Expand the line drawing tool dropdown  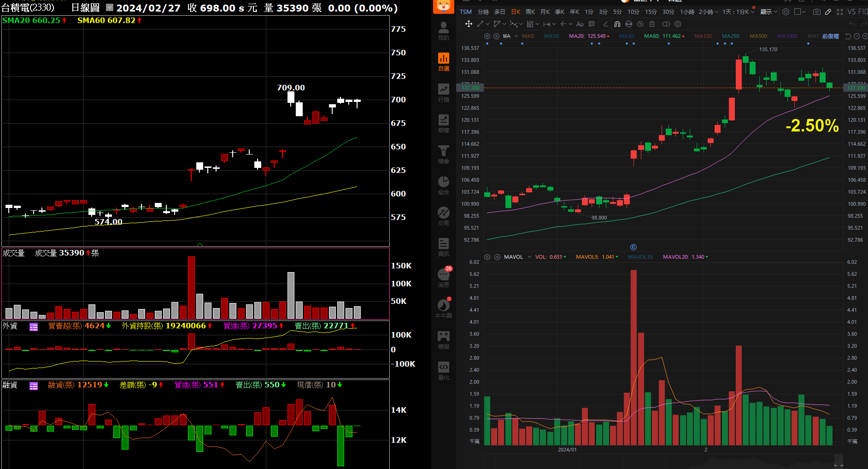pyautogui.click(x=488, y=24)
